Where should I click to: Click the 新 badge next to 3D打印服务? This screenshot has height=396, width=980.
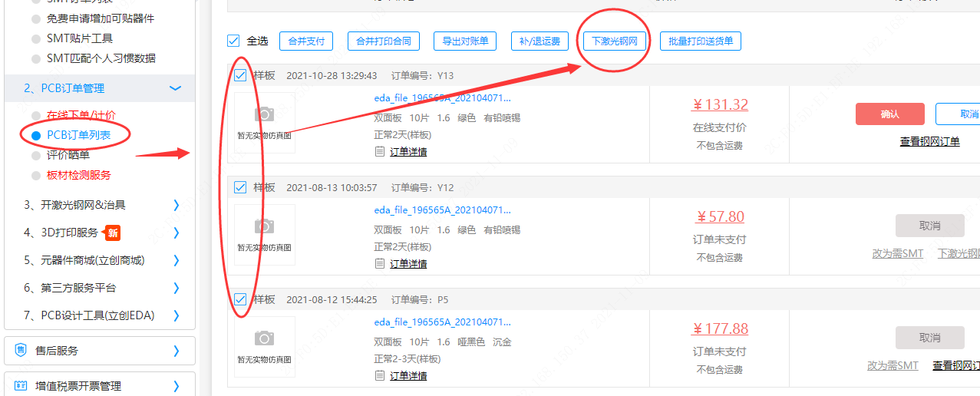click(113, 233)
